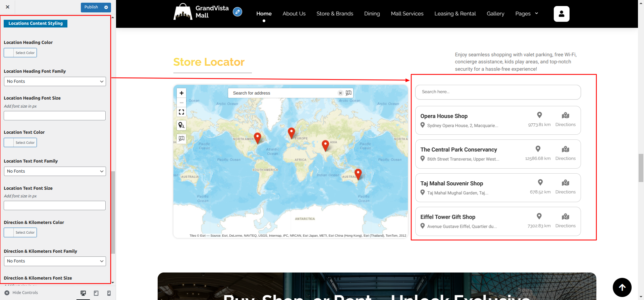Zoom in on the map

pyautogui.click(x=181, y=93)
